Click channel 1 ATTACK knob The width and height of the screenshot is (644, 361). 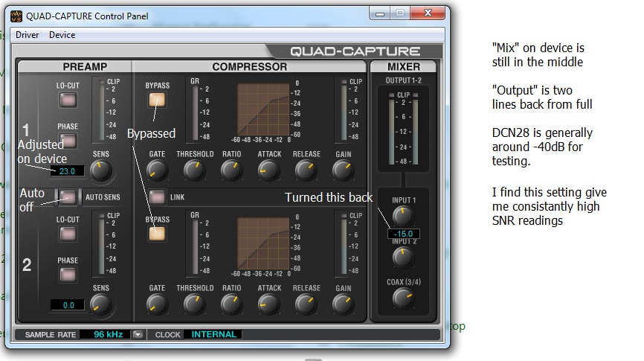point(268,170)
